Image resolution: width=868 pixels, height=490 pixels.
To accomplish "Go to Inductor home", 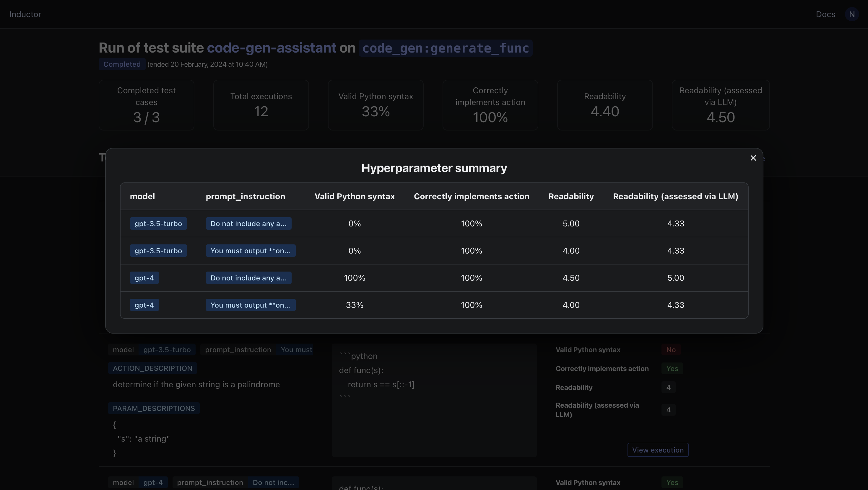I will coord(25,14).
